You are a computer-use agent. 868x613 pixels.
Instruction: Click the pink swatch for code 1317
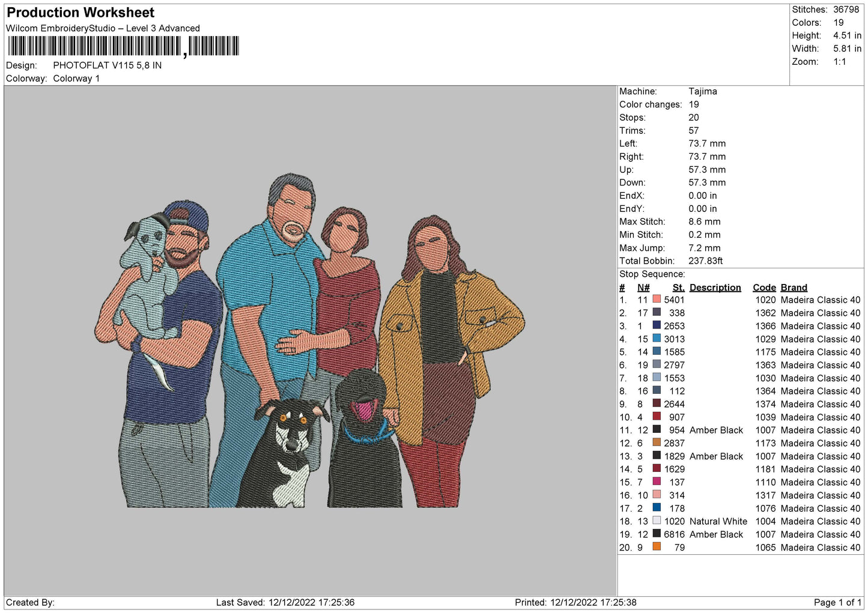click(x=657, y=495)
